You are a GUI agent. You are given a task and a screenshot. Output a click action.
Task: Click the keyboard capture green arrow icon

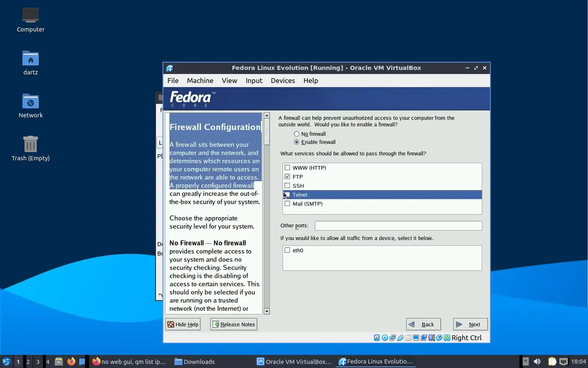(447, 338)
